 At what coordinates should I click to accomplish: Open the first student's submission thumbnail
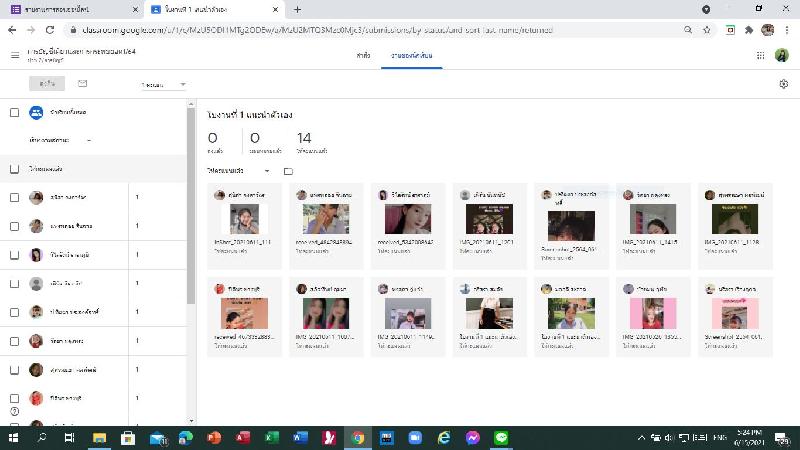pyautogui.click(x=247, y=219)
